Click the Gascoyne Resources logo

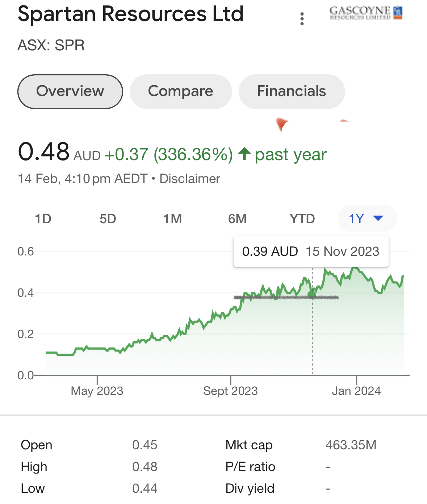[x=366, y=13]
